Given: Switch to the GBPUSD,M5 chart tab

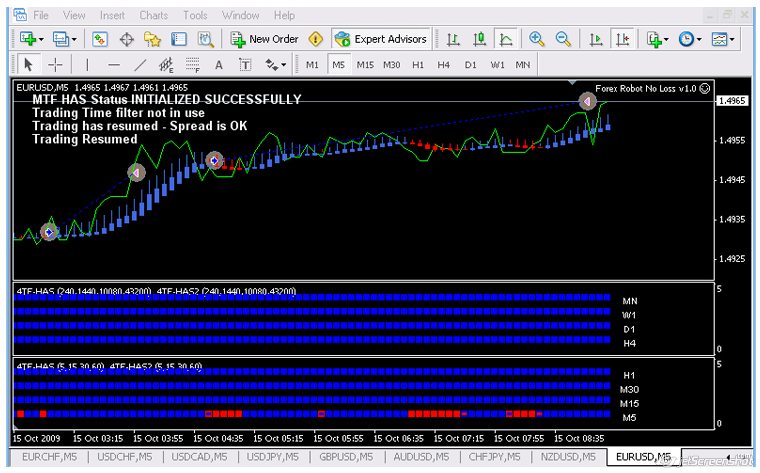Looking at the screenshot, I should pyautogui.click(x=346, y=457).
